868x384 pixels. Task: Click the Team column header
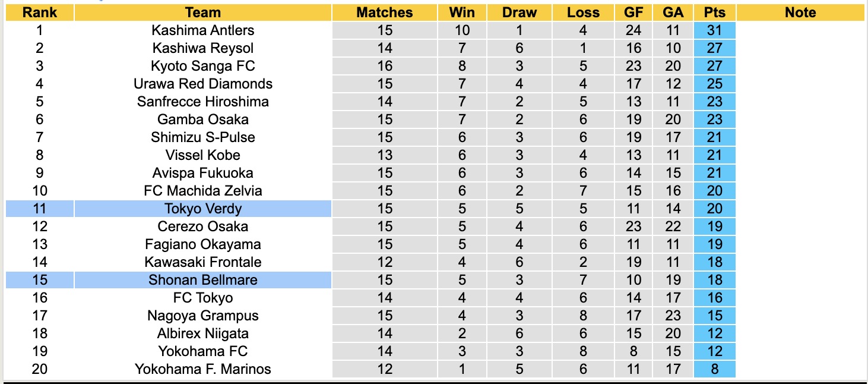(x=202, y=12)
